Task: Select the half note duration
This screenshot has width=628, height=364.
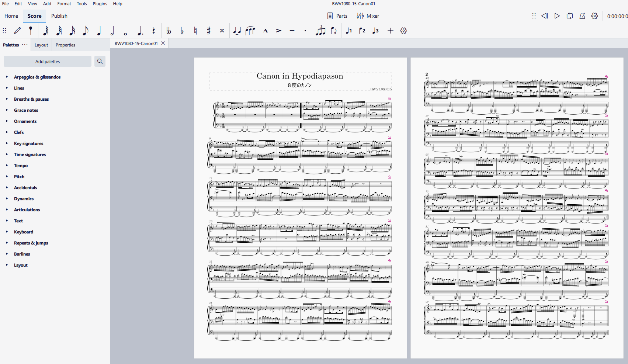Action: pos(112,31)
